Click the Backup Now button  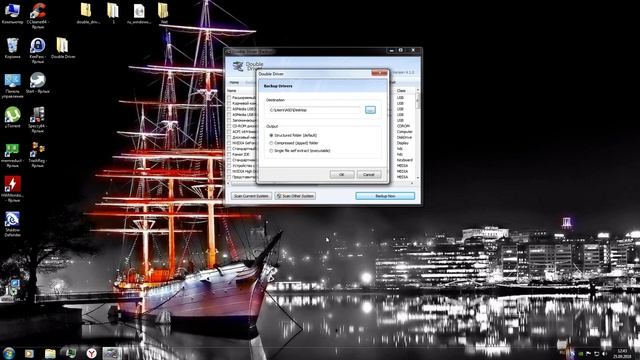coord(385,196)
